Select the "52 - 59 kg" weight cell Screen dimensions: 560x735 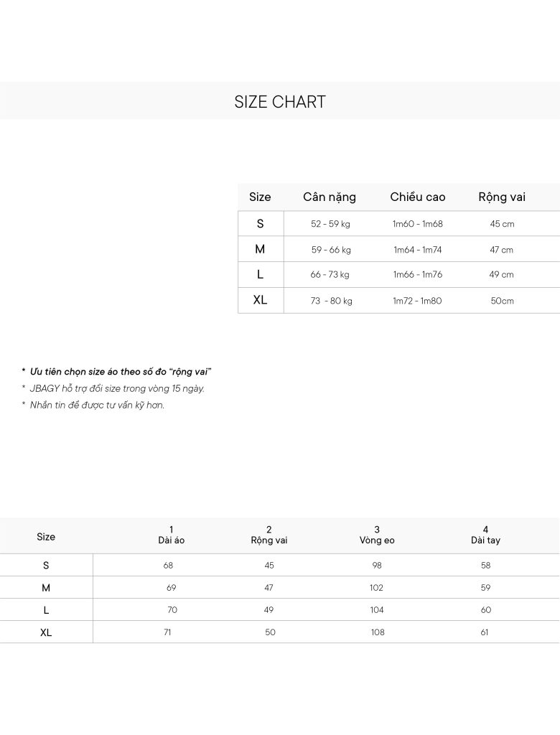pyautogui.click(x=330, y=224)
